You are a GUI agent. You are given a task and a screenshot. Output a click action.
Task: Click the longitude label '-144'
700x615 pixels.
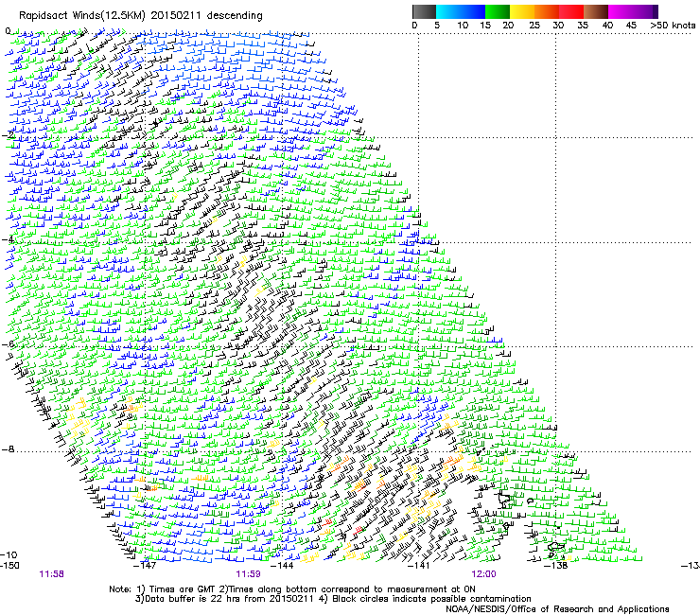282,566
